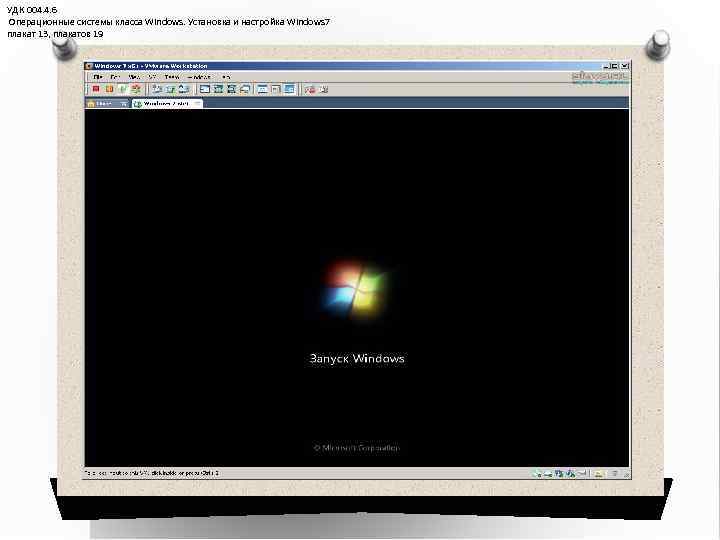Click the 'Запуск Windows' text
The image size is (720, 540).
pyautogui.click(x=357, y=359)
